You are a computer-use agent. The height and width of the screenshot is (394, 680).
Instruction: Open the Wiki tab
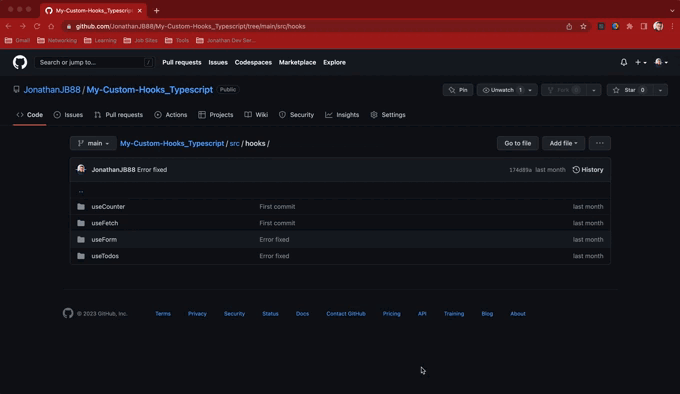[256, 115]
